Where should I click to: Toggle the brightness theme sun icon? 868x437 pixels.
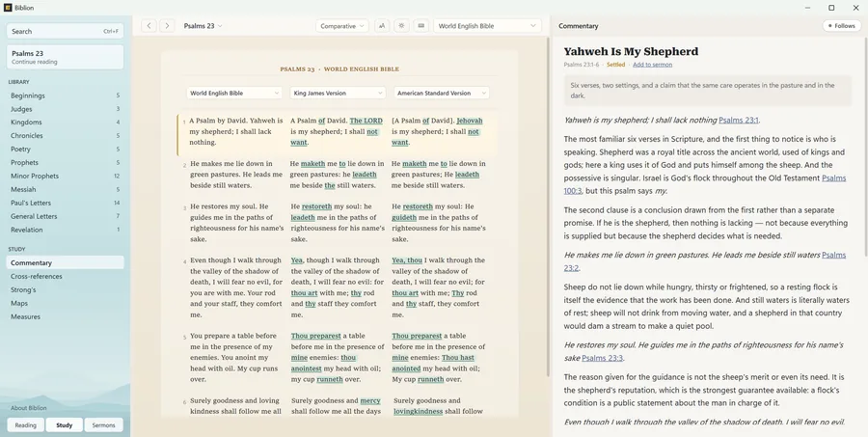click(401, 25)
